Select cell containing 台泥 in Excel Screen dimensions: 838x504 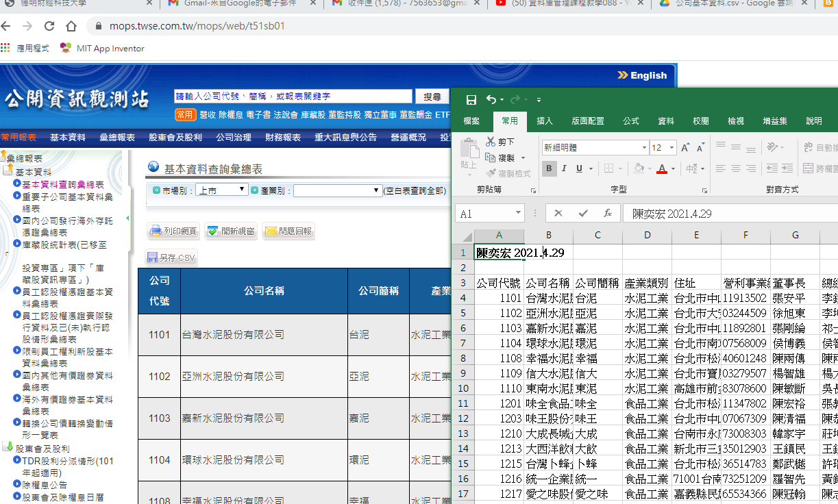point(597,298)
